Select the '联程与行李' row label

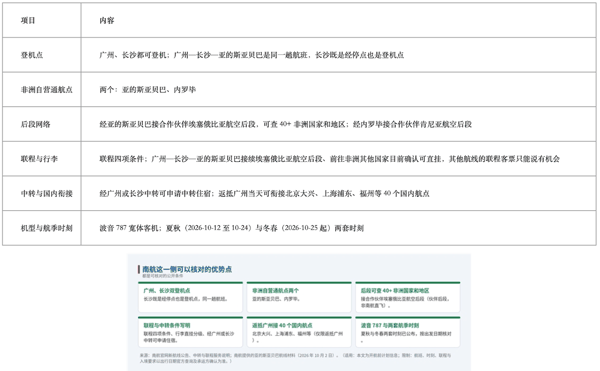tap(42, 159)
